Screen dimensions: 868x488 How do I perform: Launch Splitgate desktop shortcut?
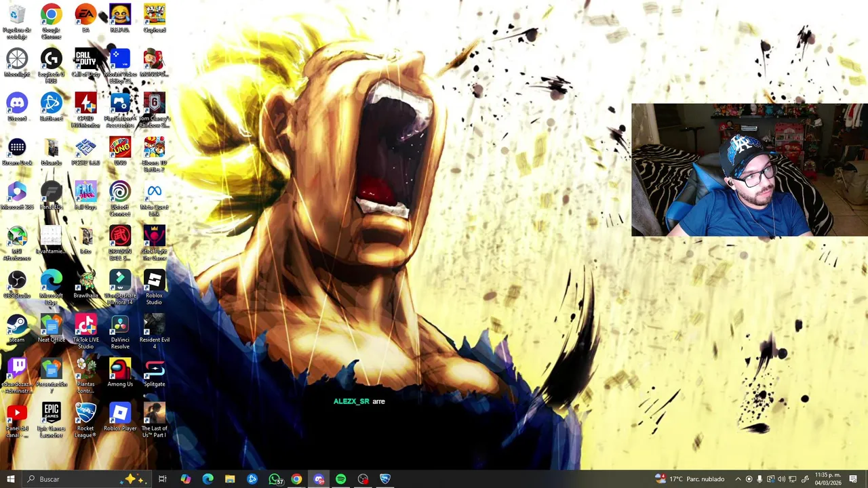tap(155, 373)
